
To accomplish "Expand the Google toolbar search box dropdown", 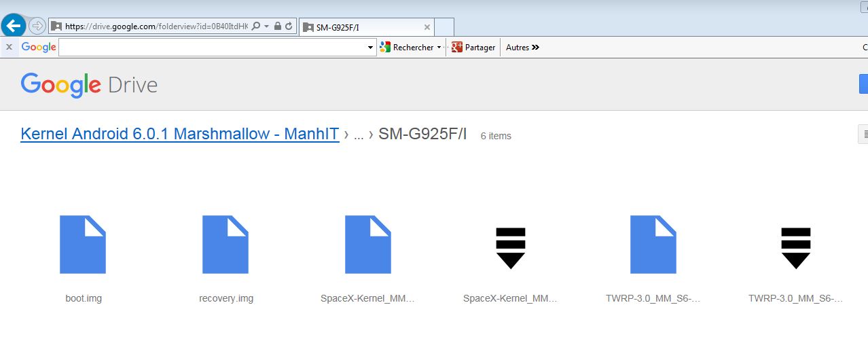I will click(x=371, y=48).
